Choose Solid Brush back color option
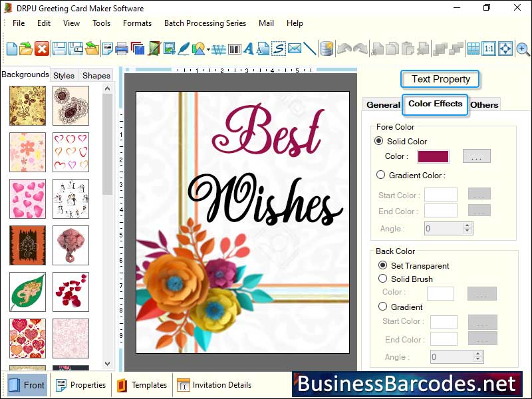Image resolution: width=532 pixels, height=399 pixels. click(382, 279)
